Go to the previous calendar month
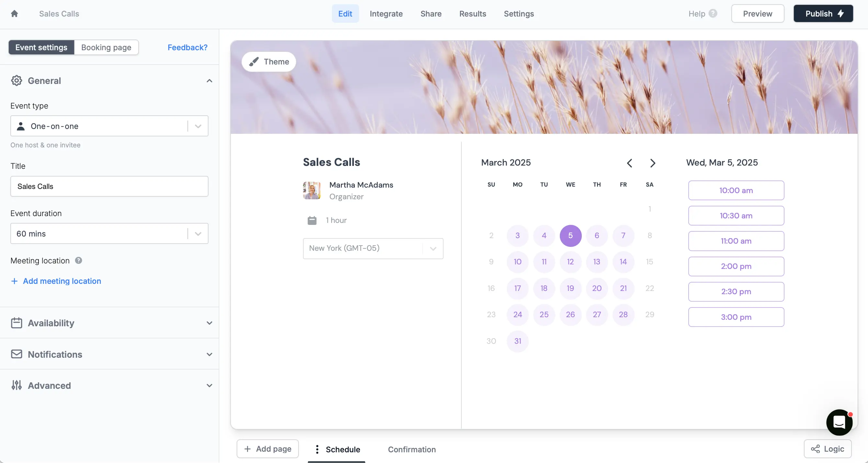 [x=629, y=163]
